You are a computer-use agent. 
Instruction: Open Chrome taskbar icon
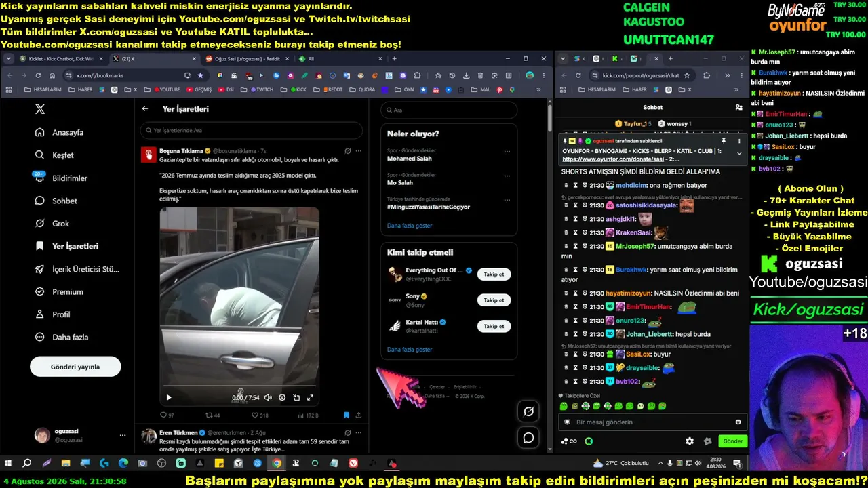coord(277,464)
